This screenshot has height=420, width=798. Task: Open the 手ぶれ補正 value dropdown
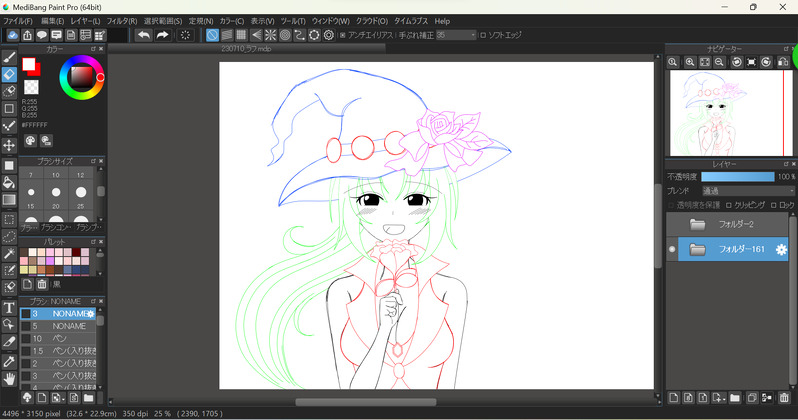[x=456, y=35]
